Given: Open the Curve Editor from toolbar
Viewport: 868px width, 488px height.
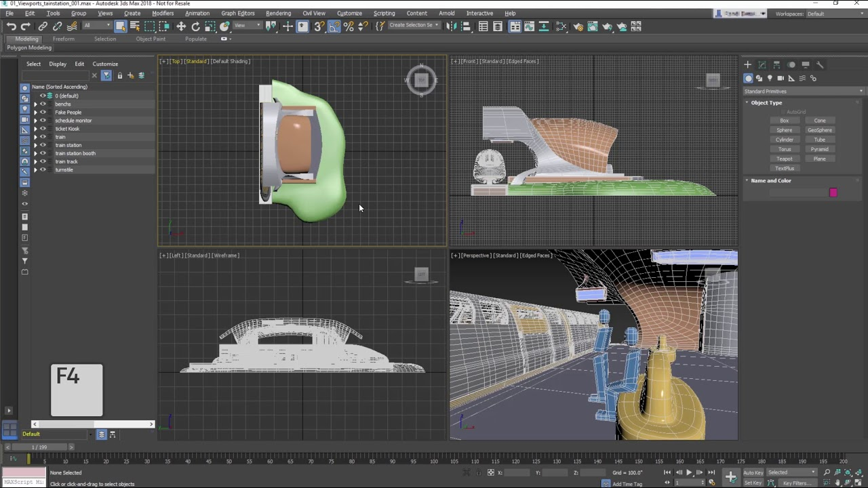Looking at the screenshot, I should (530, 26).
